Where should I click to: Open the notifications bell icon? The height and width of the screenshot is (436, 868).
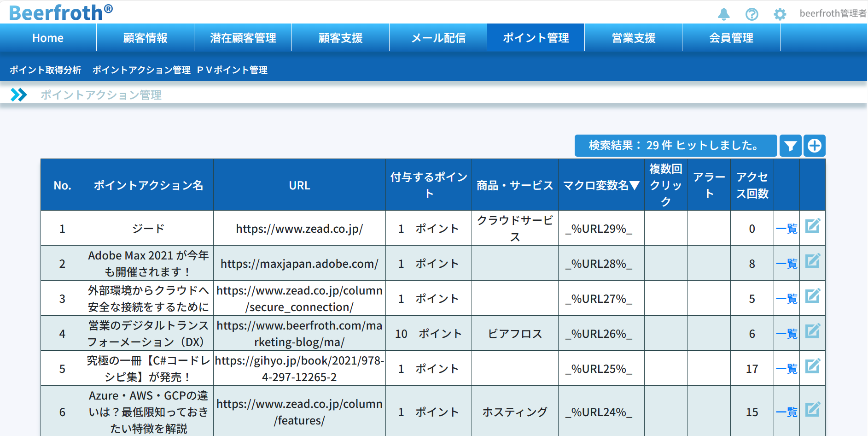(724, 14)
